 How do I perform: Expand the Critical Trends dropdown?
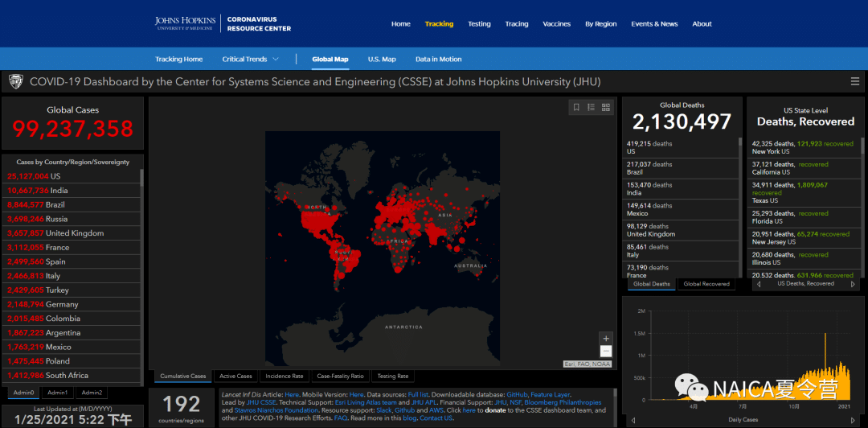click(251, 60)
